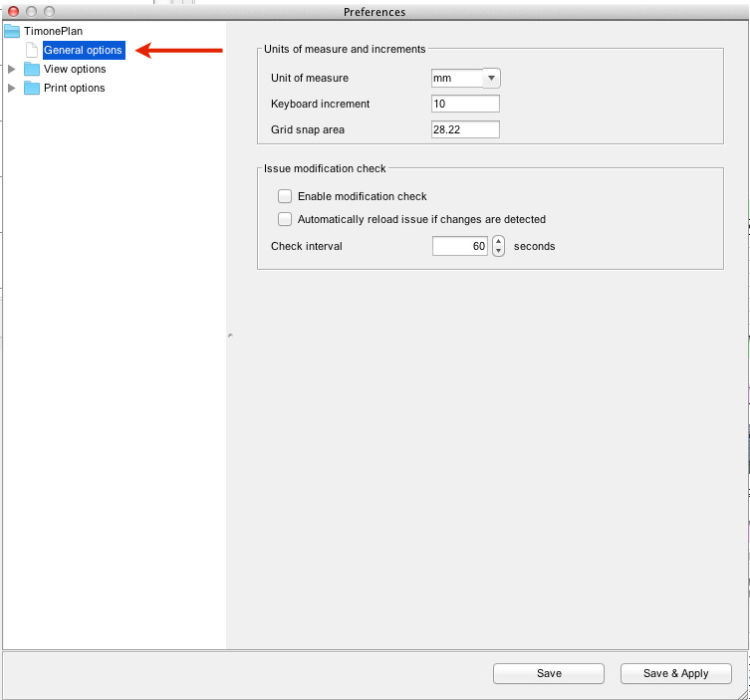Click the Save & Apply button
750x700 pixels.
coord(675,673)
